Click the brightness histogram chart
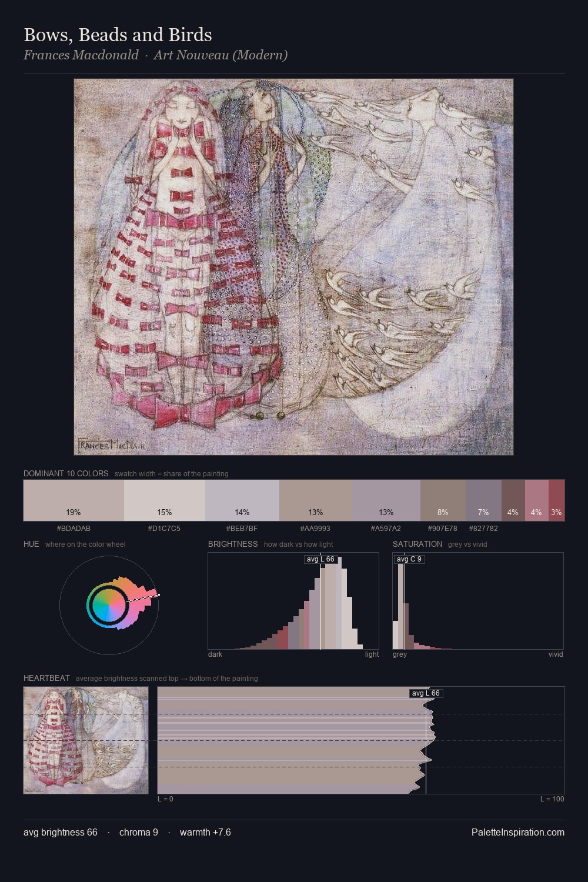The height and width of the screenshot is (882, 588). coord(293,601)
